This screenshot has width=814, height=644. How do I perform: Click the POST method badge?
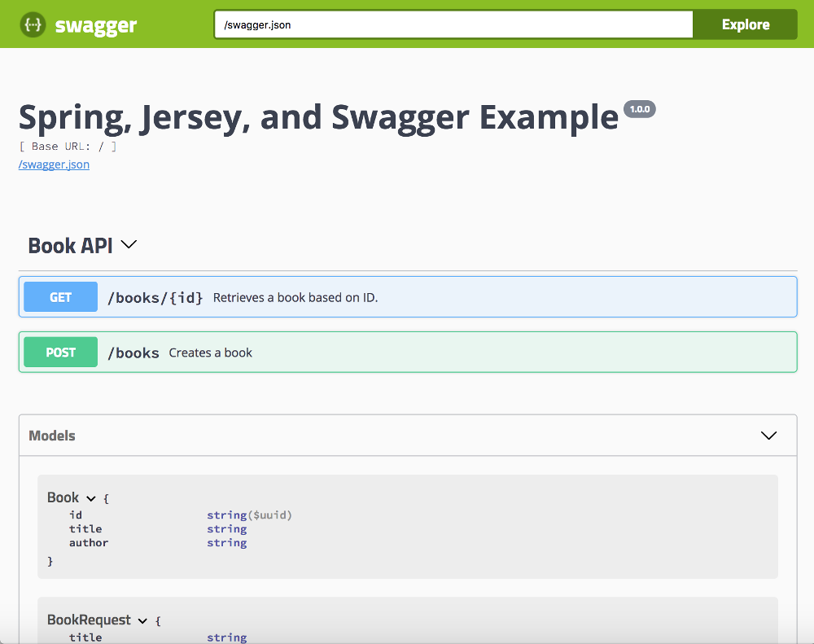coord(61,352)
